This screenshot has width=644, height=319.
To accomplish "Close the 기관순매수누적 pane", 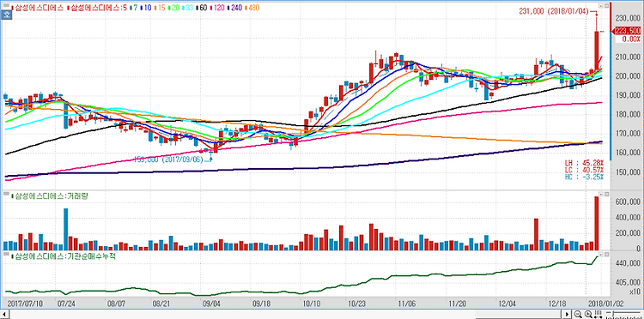I will 606,254.
